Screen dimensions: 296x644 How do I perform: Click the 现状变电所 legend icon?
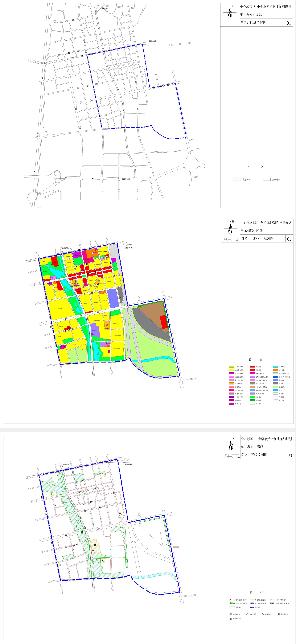[231, 614]
